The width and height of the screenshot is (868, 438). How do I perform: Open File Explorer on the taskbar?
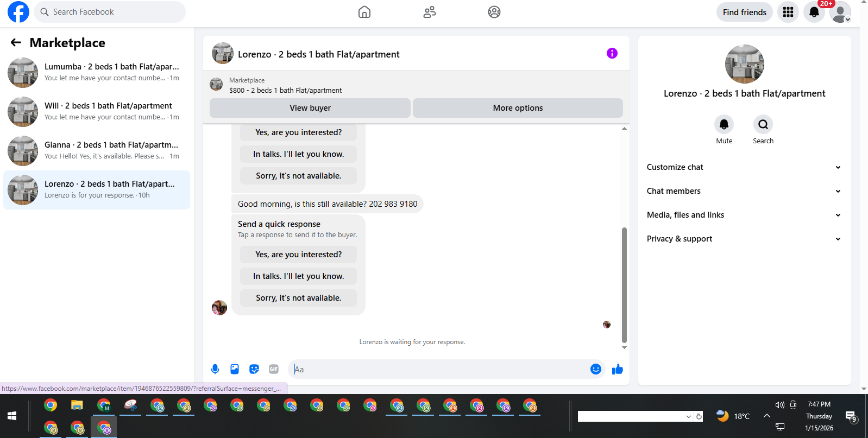point(77,405)
